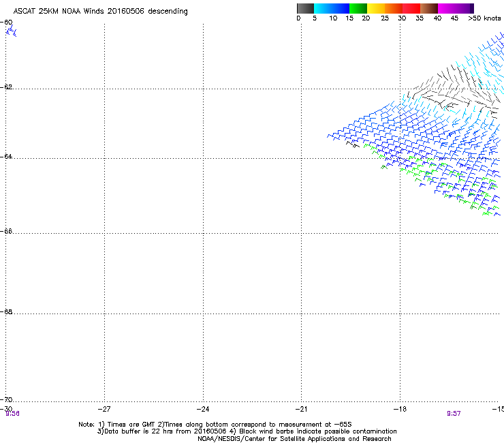This screenshot has width=504, height=443.
Task: Click the legend label '25'
Action: click(385, 18)
